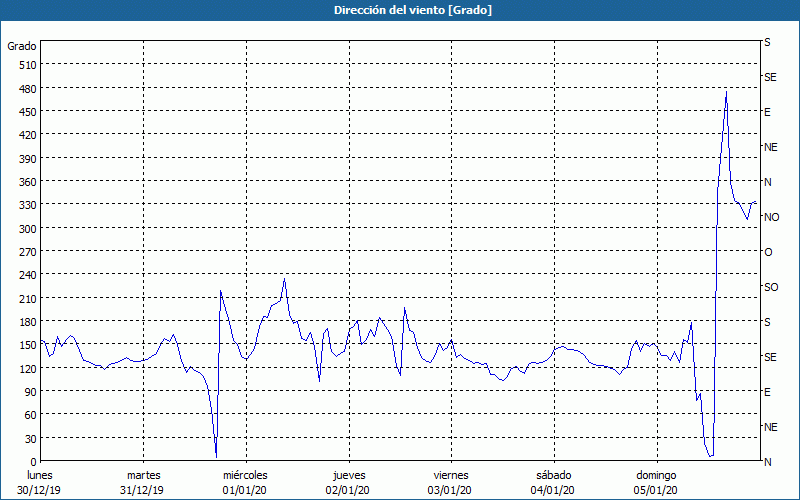Image resolution: width=800 pixels, height=500 pixels.
Task: Click the highest peak of the blue wind curve
Action: (x=726, y=92)
